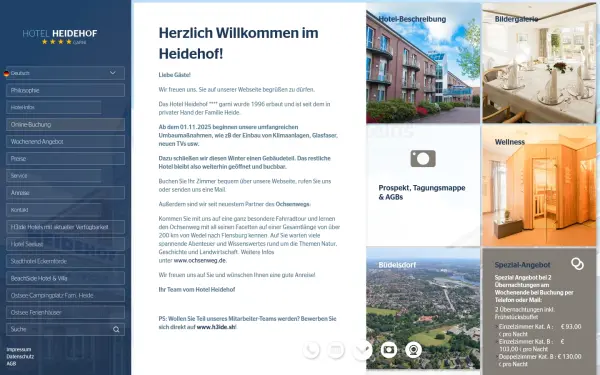Open Büdelsdorf aerial photo tile
This screenshot has width=600, height=375.
click(423, 308)
